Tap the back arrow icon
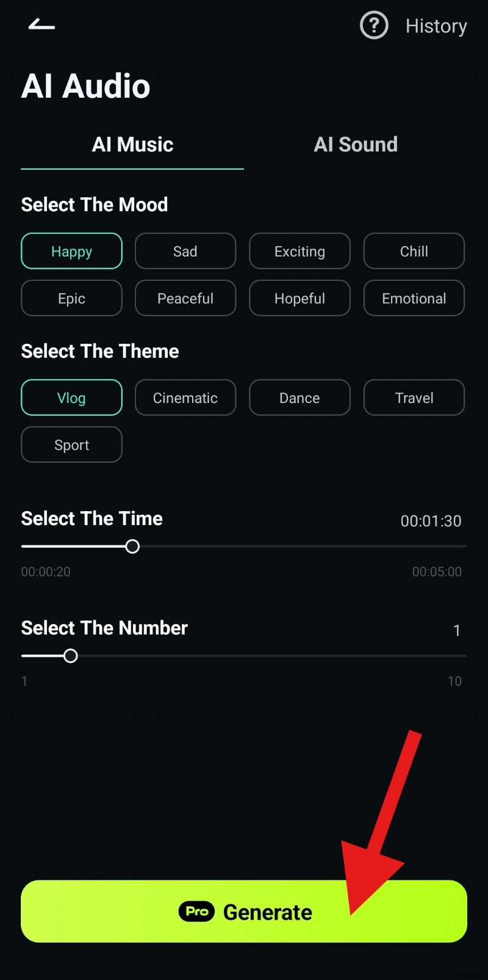This screenshot has width=488, height=980. 41,25
